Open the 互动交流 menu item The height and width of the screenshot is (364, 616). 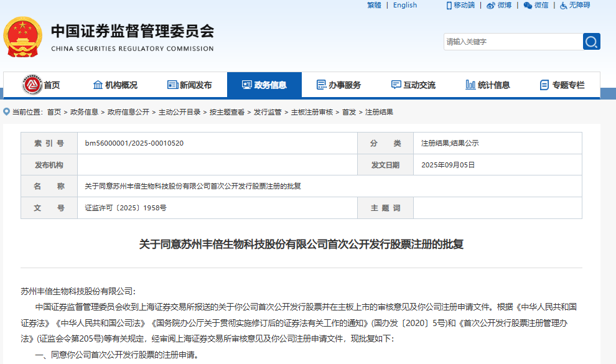click(x=414, y=85)
